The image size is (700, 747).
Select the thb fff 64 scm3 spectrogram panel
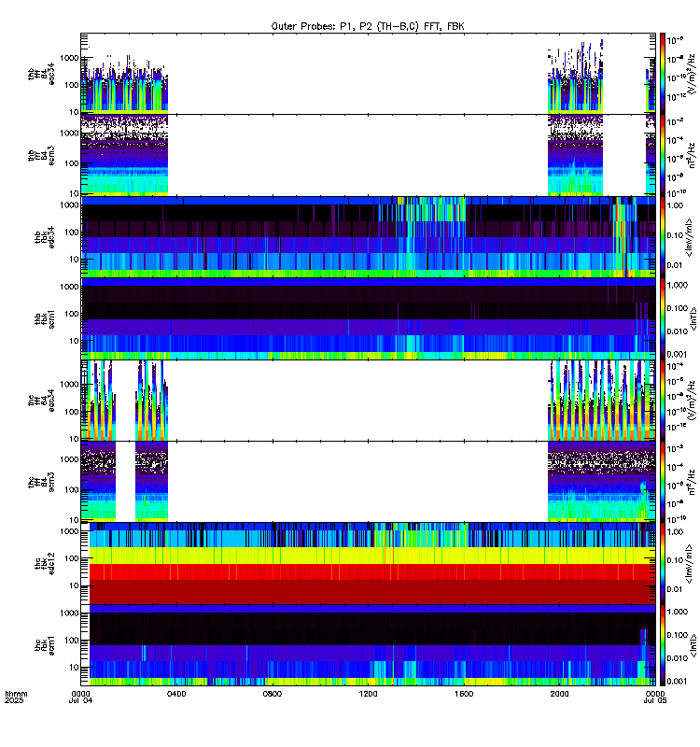tap(368, 155)
